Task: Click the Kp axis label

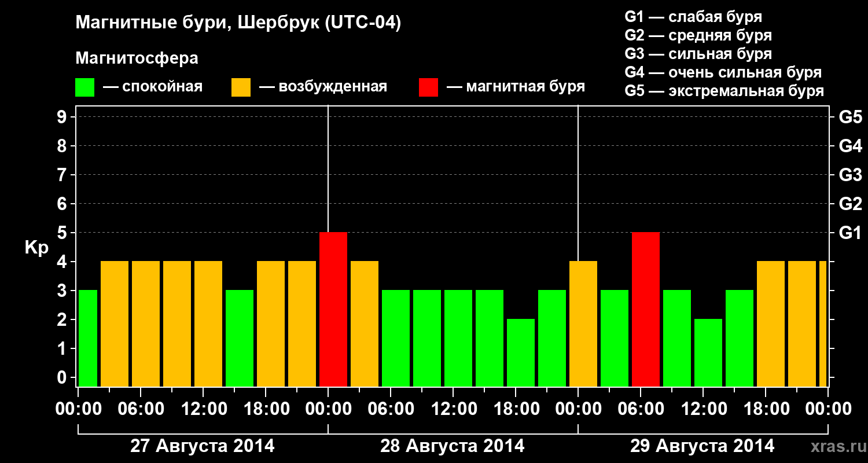Action: click(36, 248)
